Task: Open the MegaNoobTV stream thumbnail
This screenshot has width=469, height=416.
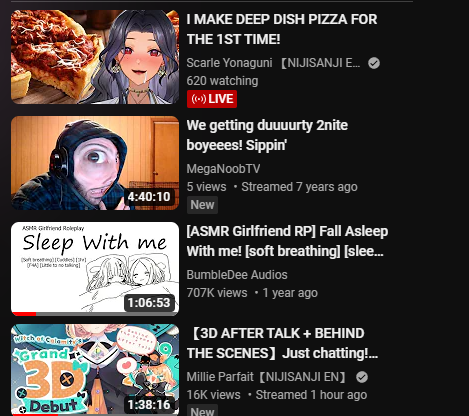Action: click(x=95, y=163)
